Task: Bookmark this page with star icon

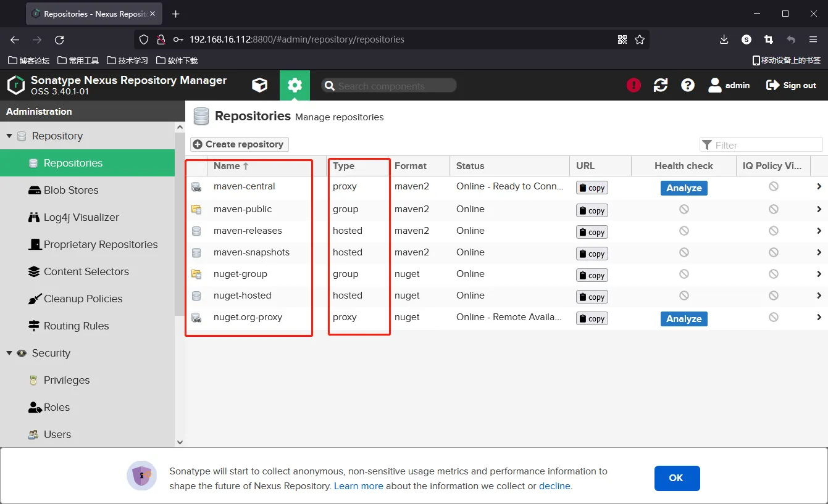Action: (640, 39)
